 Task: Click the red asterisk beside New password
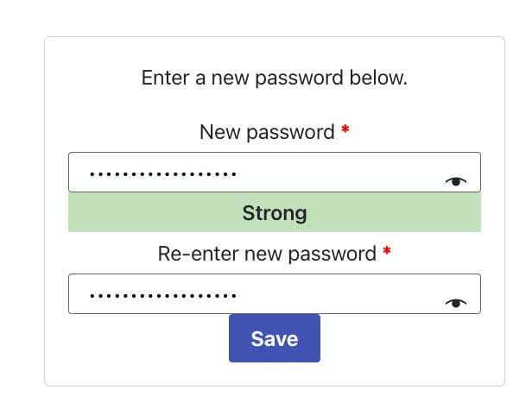coord(345,130)
